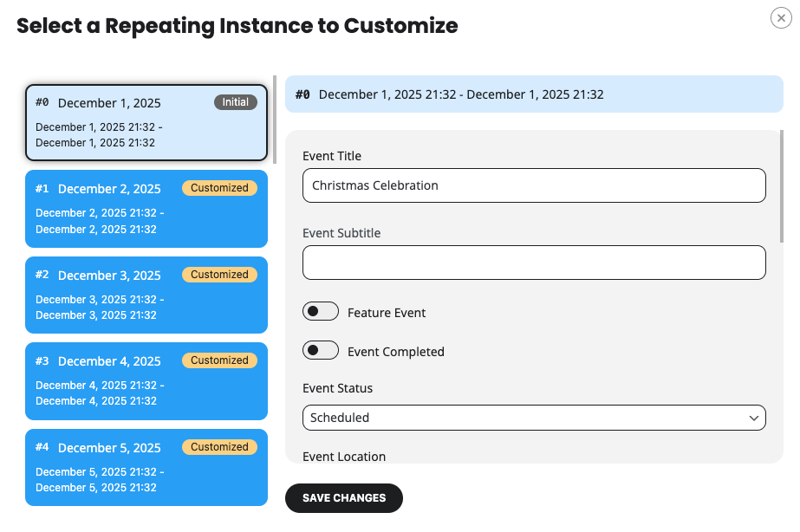Click the Initial badge on instance #0
The height and width of the screenshot is (532, 800).
(236, 102)
